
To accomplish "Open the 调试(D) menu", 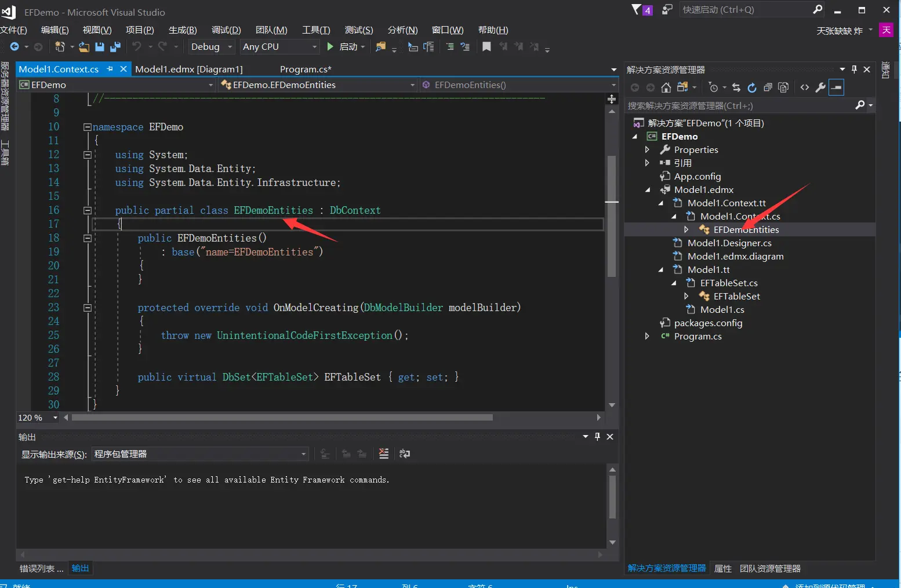I will pyautogui.click(x=226, y=30).
